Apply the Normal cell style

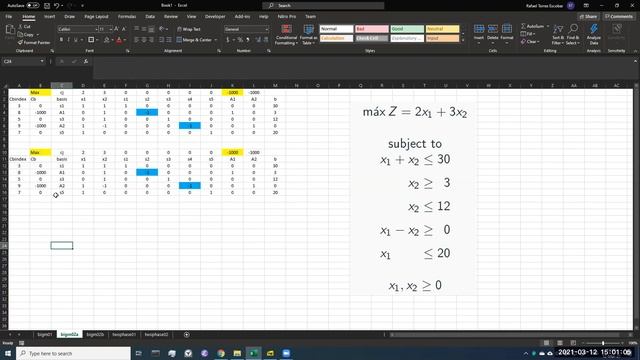pos(336,29)
